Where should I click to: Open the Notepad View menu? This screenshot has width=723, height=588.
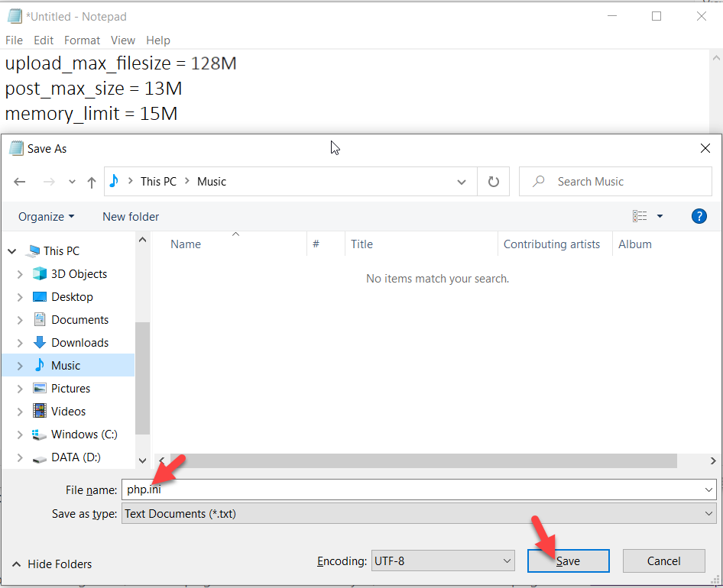click(x=122, y=40)
